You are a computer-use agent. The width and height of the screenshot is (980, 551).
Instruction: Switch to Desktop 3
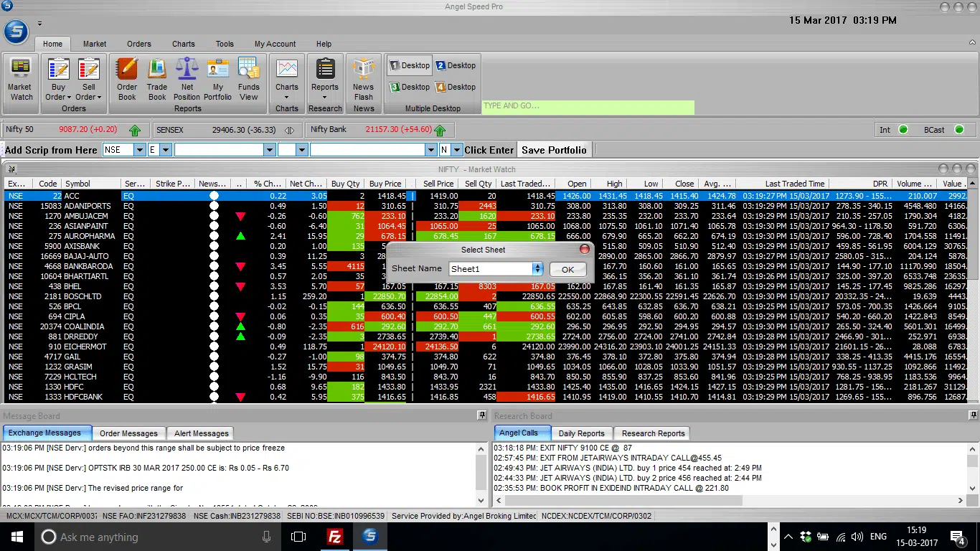pos(410,87)
